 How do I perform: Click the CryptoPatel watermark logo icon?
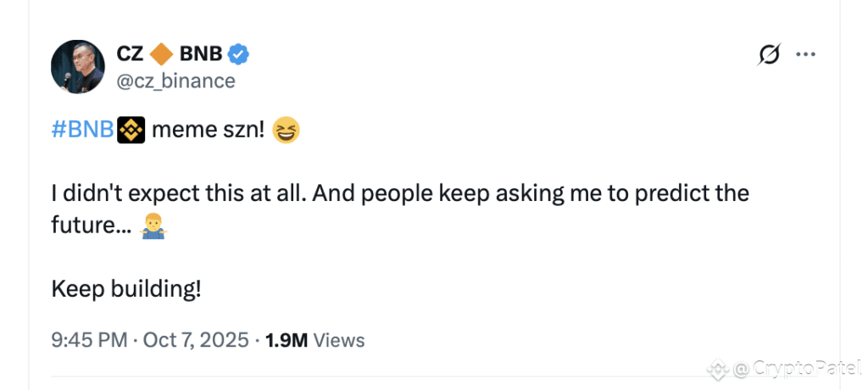pos(719,370)
